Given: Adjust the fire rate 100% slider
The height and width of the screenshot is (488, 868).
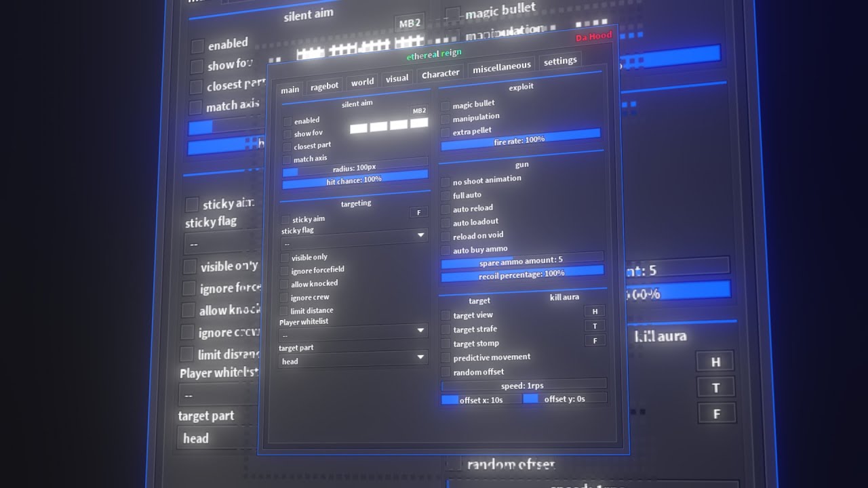Looking at the screenshot, I should pyautogui.click(x=520, y=139).
